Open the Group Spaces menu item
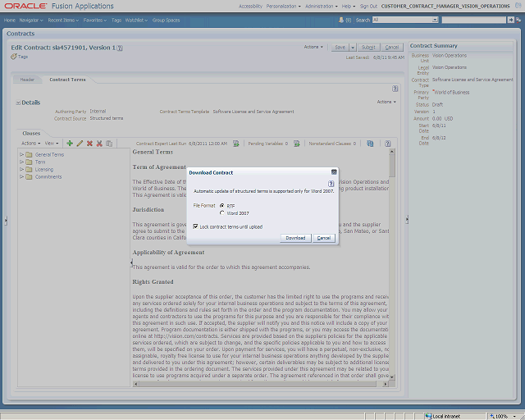Viewport: 525px width, 420px height. coord(166,20)
